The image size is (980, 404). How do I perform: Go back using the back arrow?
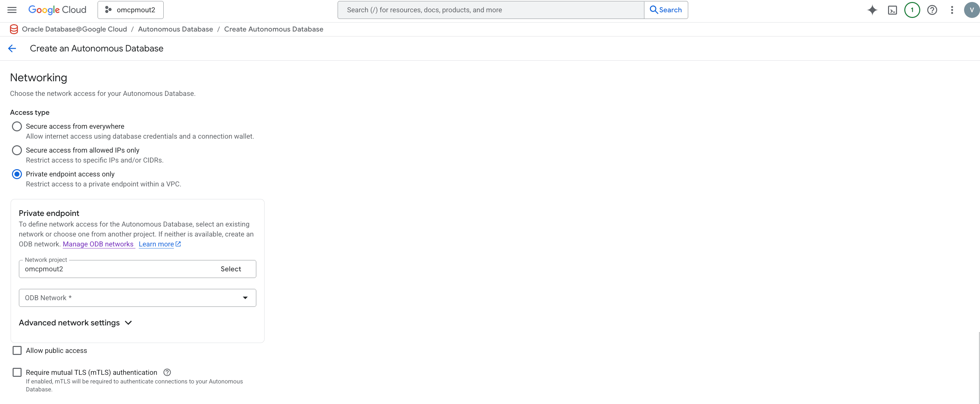click(x=12, y=48)
